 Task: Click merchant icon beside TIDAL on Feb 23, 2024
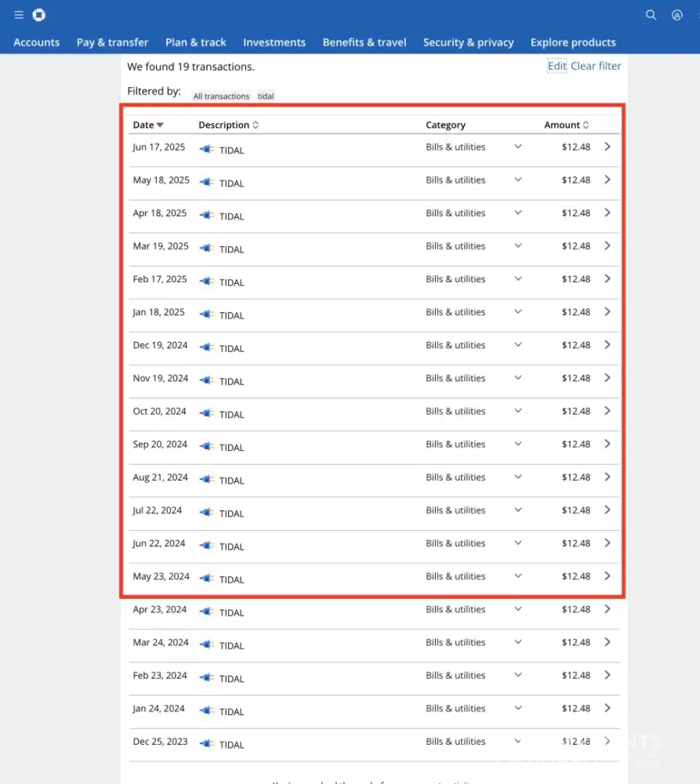coord(206,677)
